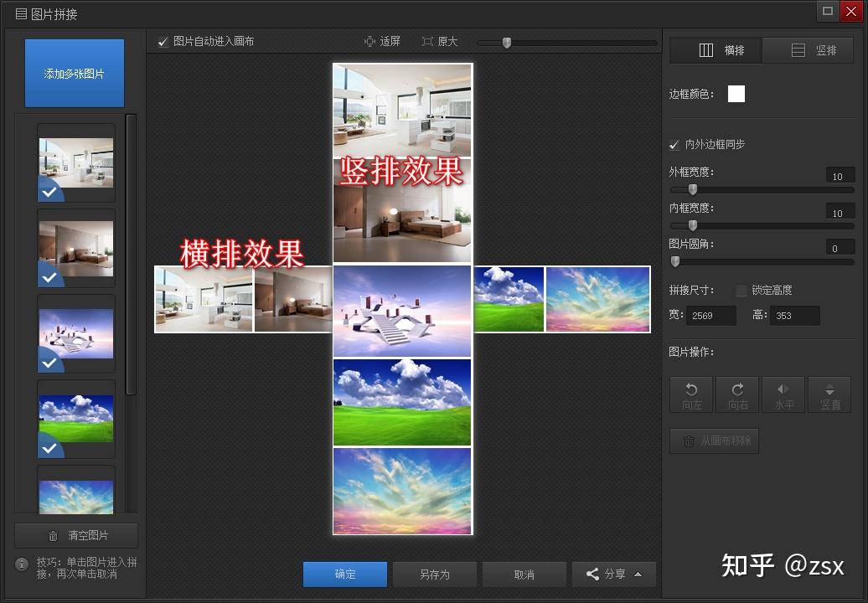Close the 图片拼接 window
868x603 pixels.
[851, 11]
